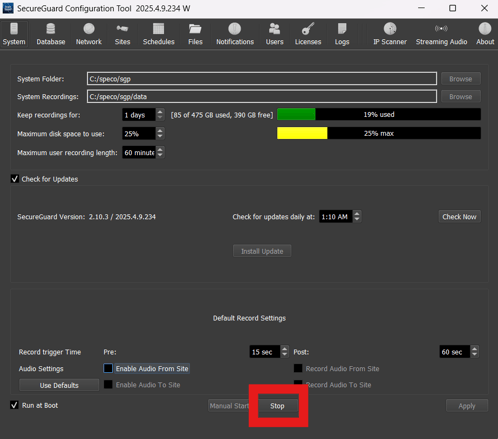498x439 pixels.
Task: Open the Notifications alert icon
Action: tap(235, 29)
